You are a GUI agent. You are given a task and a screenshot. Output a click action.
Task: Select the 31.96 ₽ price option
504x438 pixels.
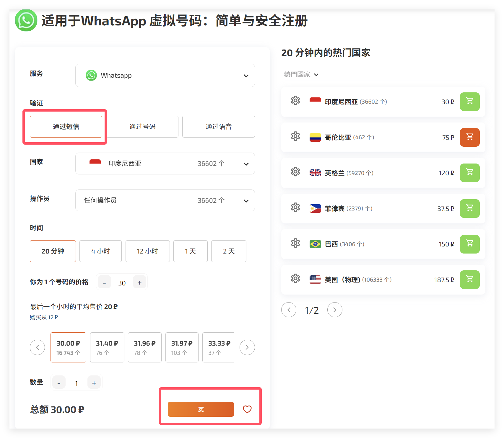click(x=145, y=347)
